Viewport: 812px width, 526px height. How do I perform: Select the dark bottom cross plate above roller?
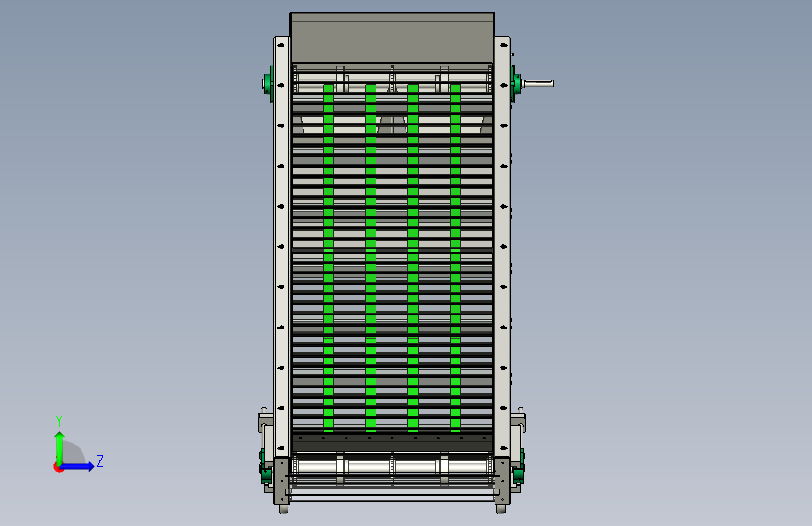point(392,443)
